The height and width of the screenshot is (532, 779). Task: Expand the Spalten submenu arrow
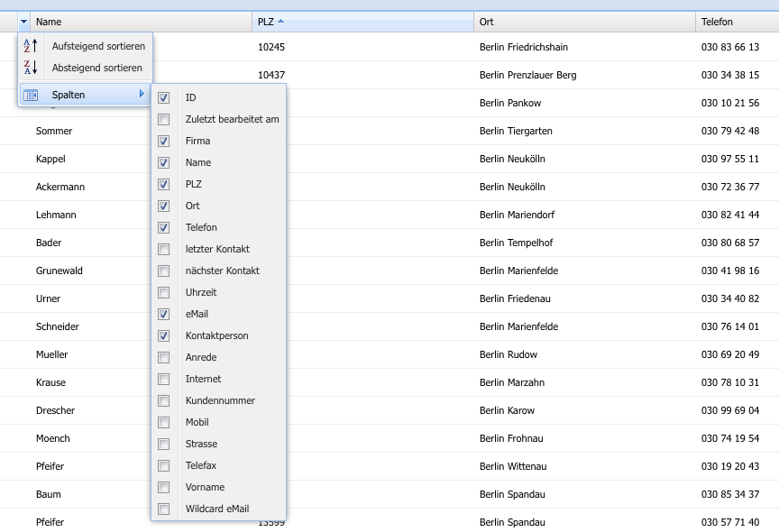pyautogui.click(x=142, y=95)
